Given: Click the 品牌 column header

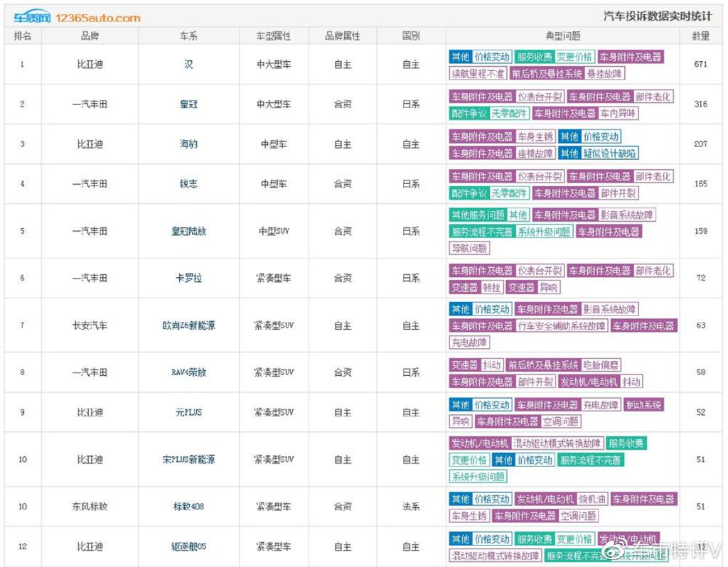Looking at the screenshot, I should coord(90,36).
